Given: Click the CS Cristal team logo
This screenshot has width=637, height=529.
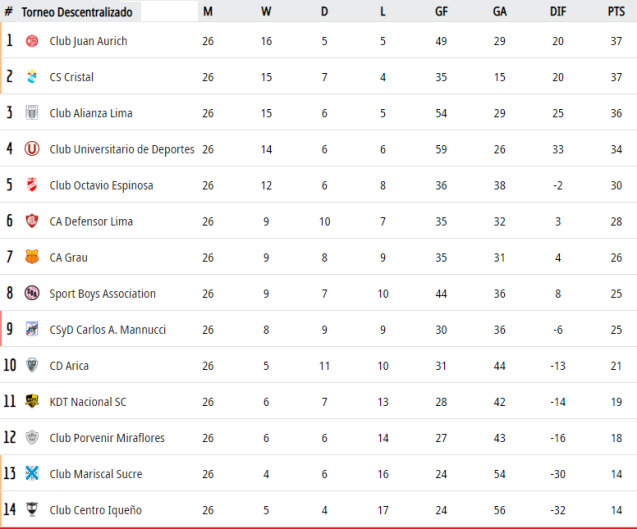Looking at the screenshot, I should coord(32,77).
